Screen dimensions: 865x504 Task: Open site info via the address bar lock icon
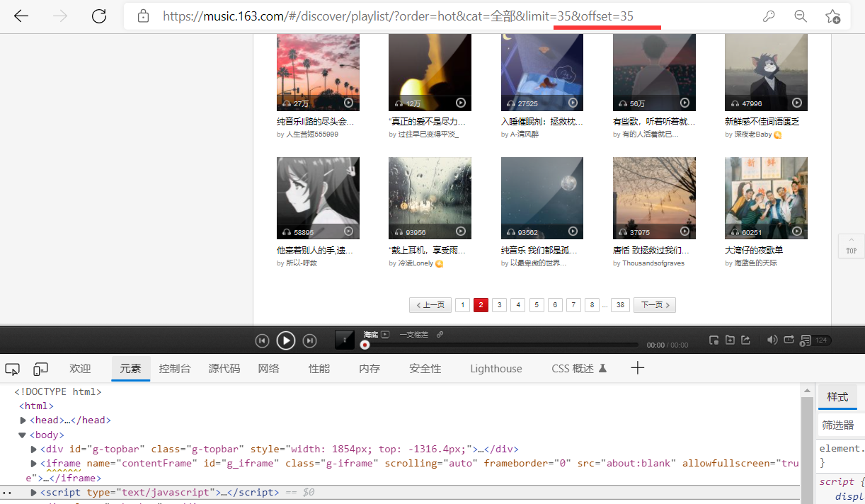143,16
